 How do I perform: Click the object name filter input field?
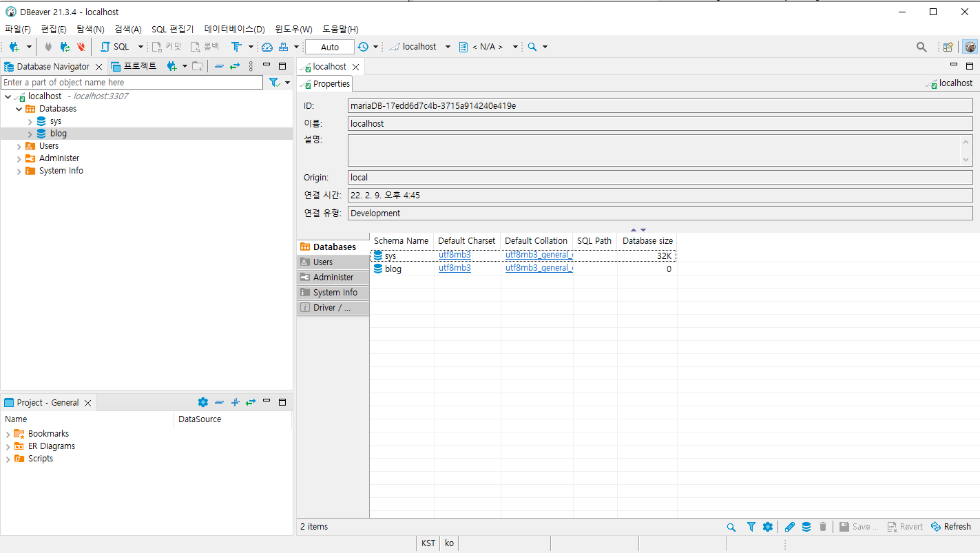(132, 83)
